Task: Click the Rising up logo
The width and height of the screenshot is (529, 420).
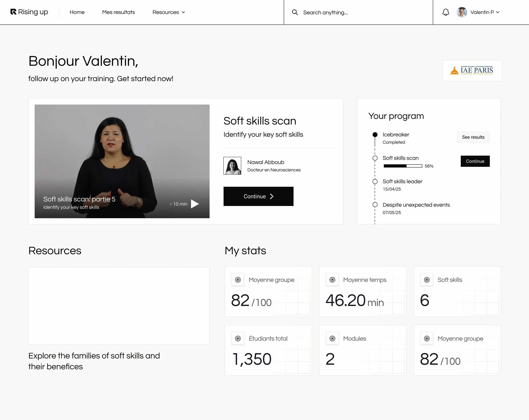Action: [29, 12]
